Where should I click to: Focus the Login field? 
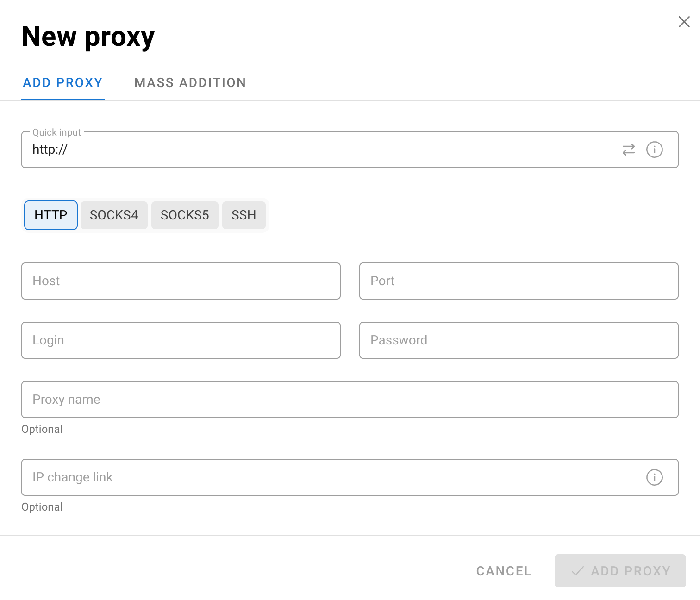(181, 340)
